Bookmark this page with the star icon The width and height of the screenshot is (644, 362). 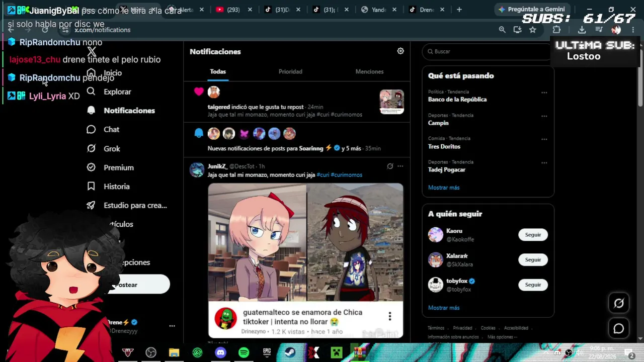coord(533,30)
